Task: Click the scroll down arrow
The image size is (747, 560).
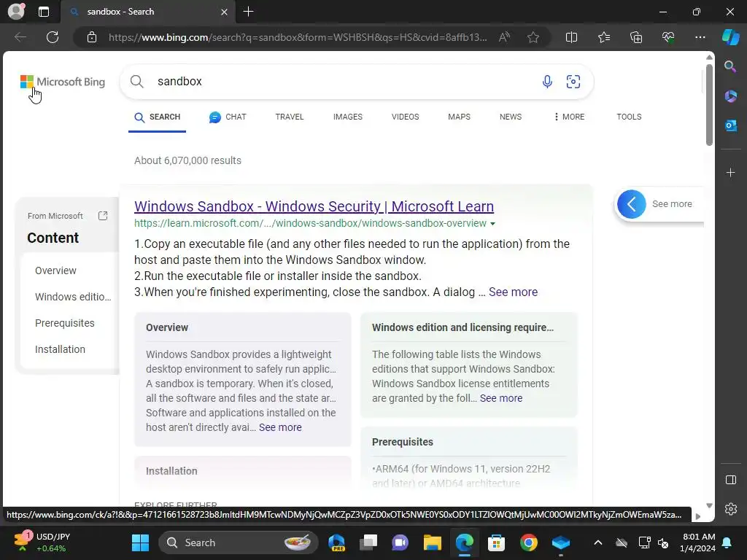Action: (709, 506)
